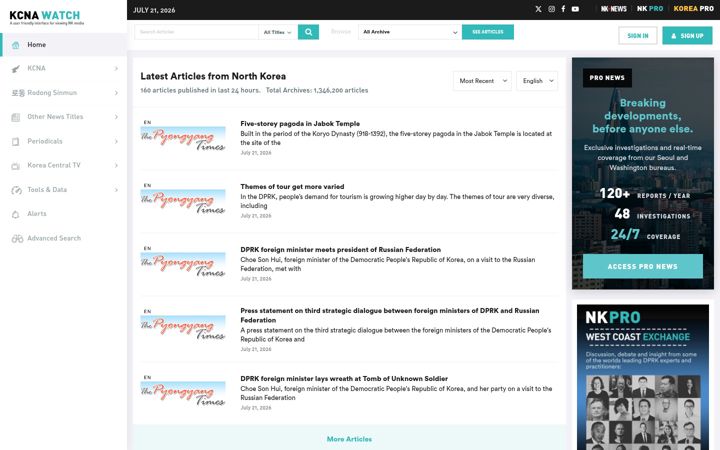Click the magnifier search button
This screenshot has height=450, width=720.
309,32
